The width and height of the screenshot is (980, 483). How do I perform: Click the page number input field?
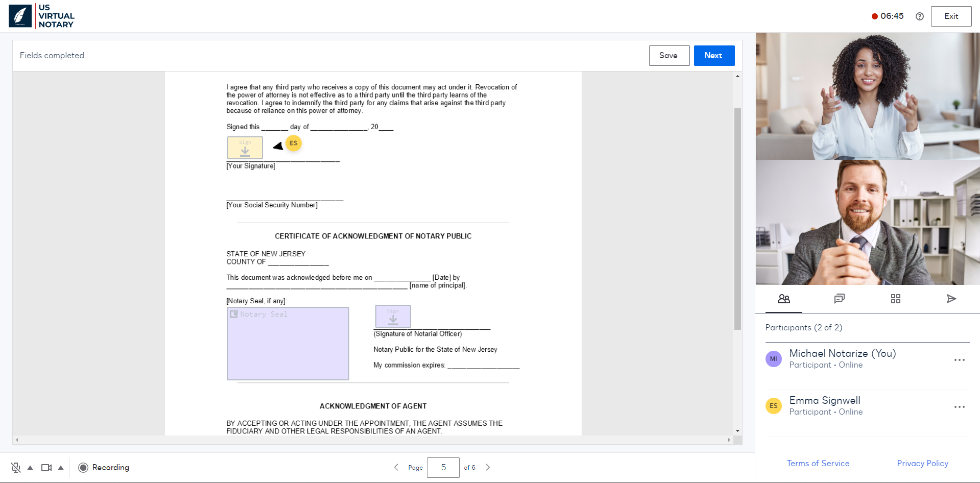point(442,467)
